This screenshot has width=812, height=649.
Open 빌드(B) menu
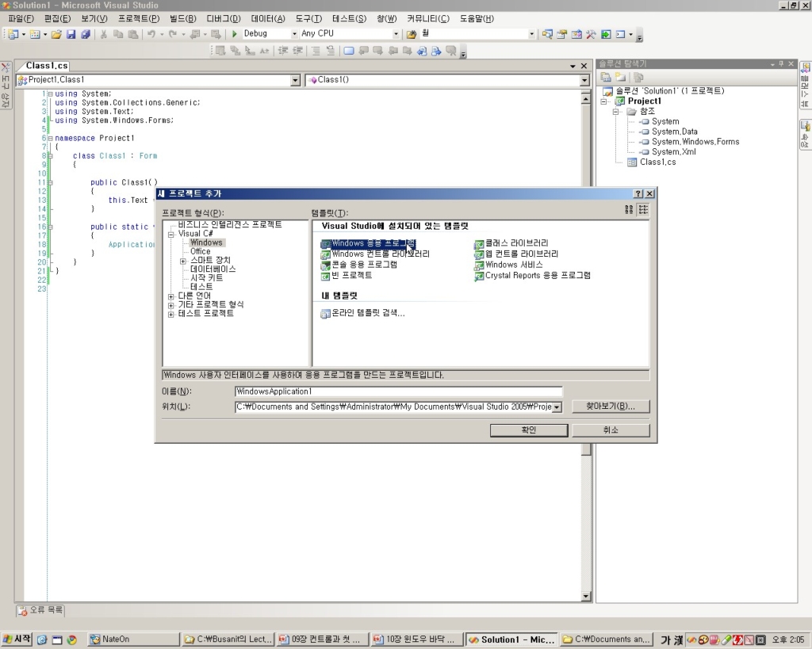click(183, 19)
